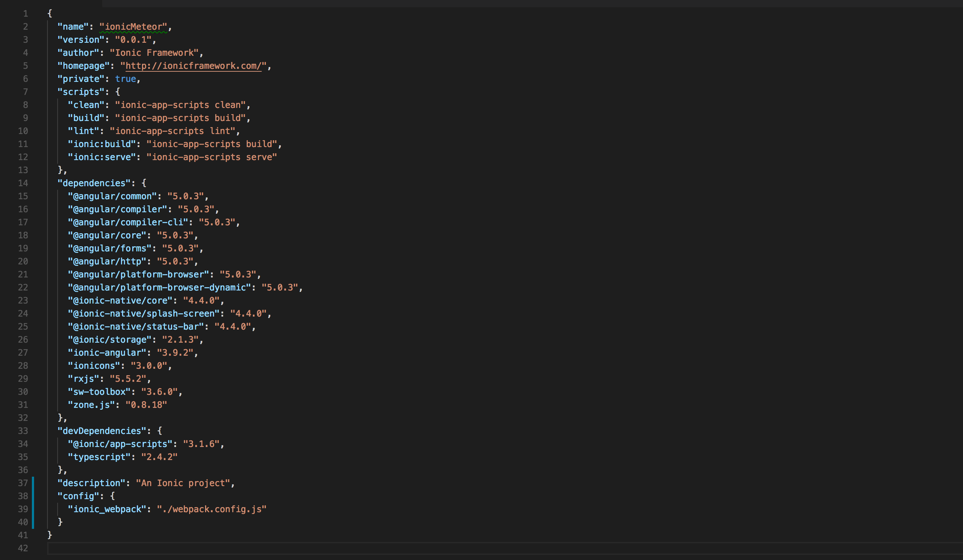Click the "ionic:serve" key
The width and height of the screenshot is (963, 560).
click(x=102, y=157)
